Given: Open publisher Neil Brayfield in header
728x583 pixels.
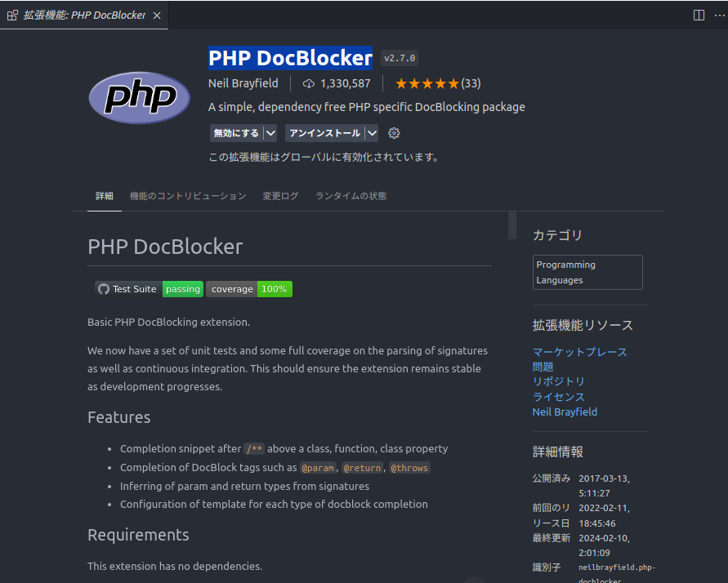Looking at the screenshot, I should [243, 83].
